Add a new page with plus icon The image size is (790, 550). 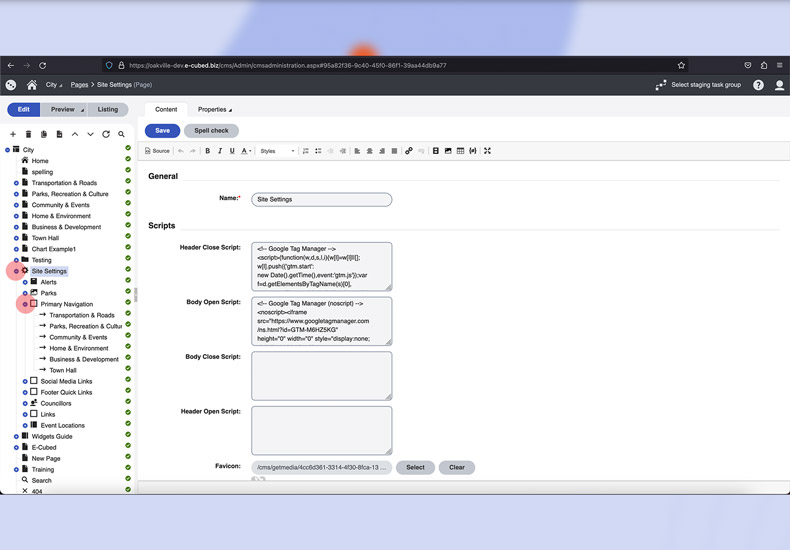[13, 134]
